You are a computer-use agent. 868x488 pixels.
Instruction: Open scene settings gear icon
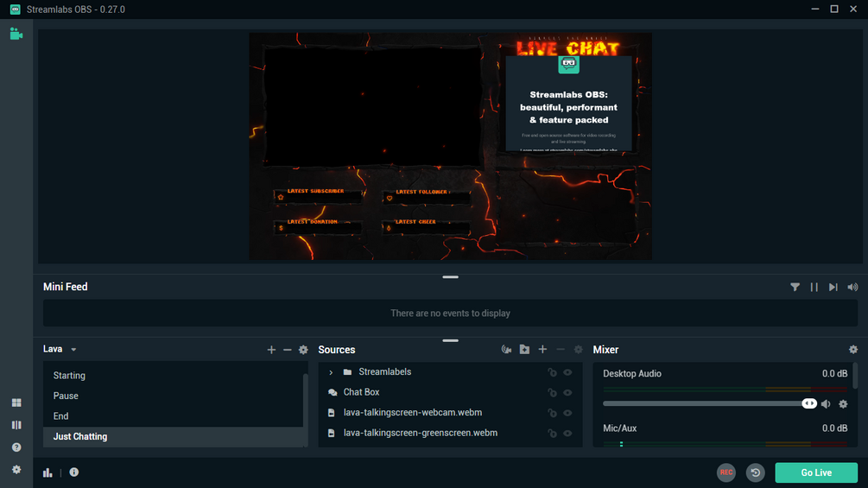click(x=303, y=350)
